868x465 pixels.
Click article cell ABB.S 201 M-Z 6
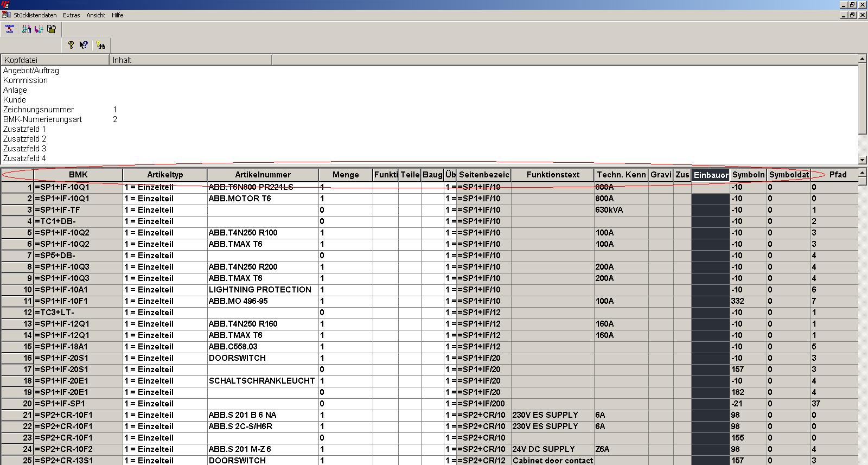(x=263, y=449)
